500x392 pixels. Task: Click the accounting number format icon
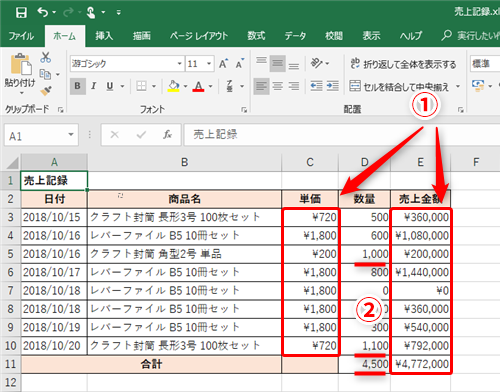478,86
